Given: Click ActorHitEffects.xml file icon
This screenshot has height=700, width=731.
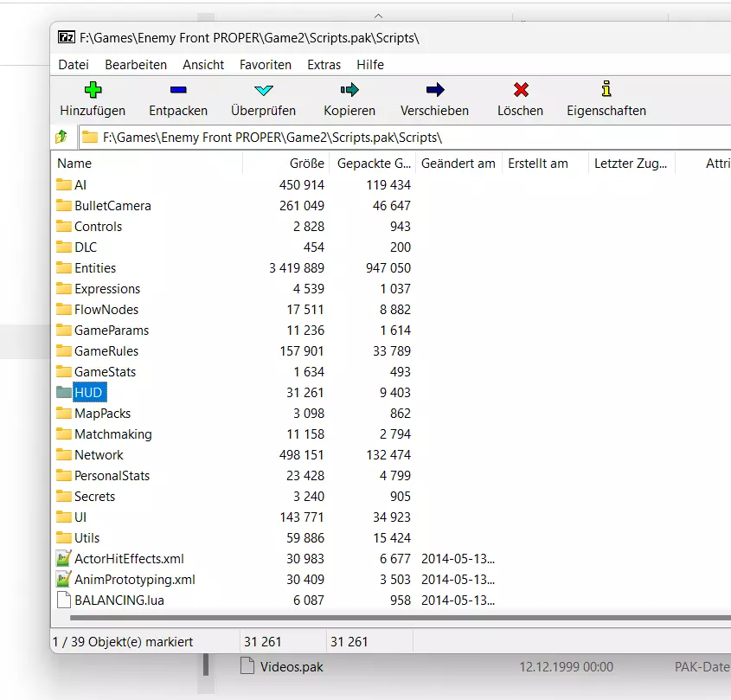Looking at the screenshot, I should [x=64, y=558].
